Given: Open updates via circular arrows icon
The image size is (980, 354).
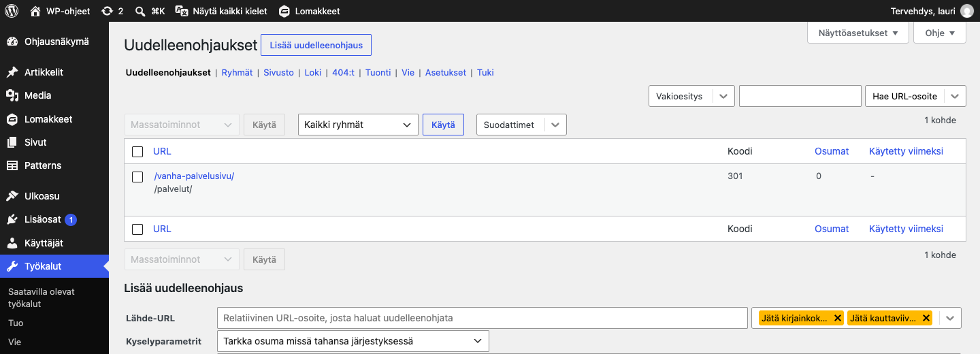Looking at the screenshot, I should 107,11.
